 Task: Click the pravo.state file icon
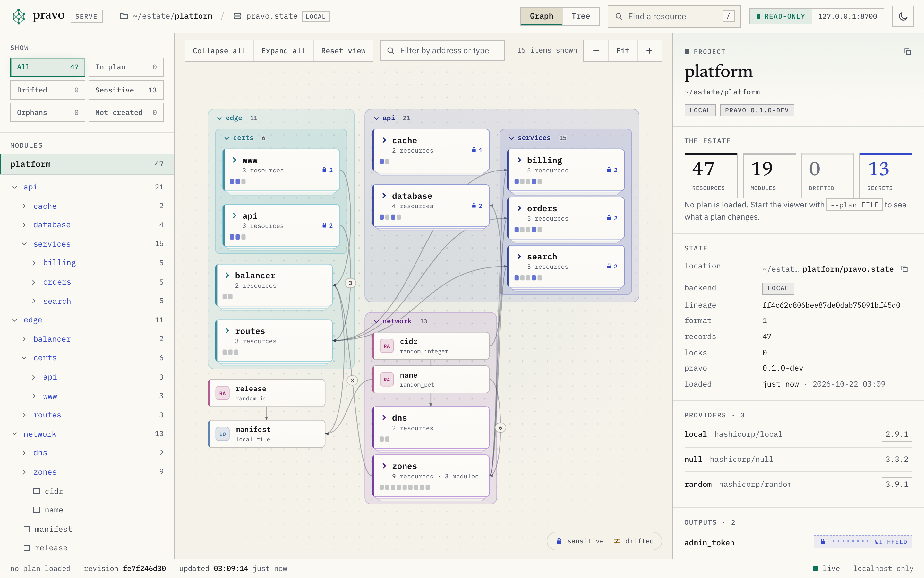click(237, 16)
